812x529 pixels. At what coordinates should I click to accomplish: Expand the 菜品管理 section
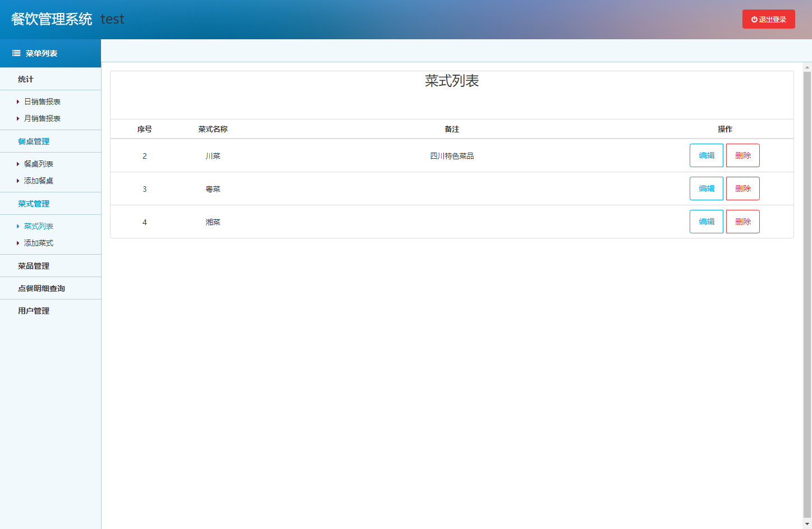click(x=34, y=266)
